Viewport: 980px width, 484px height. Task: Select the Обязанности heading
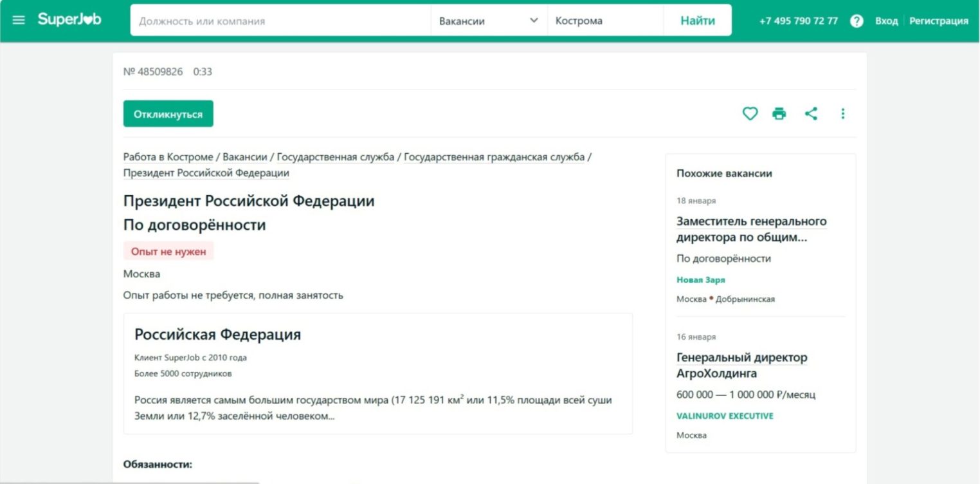[158, 464]
